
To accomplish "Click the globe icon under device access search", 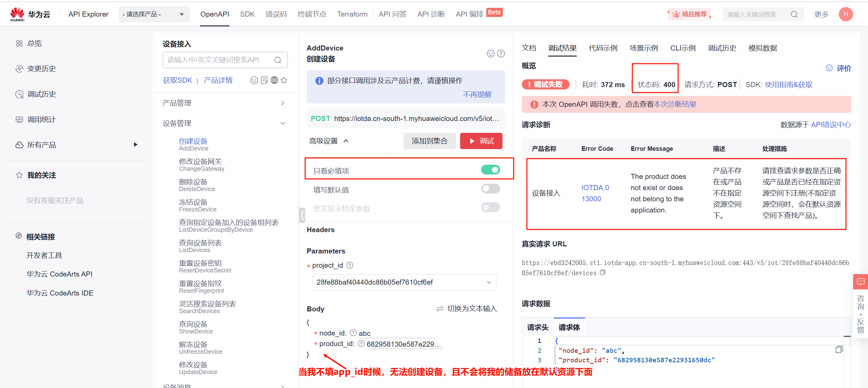I will (274, 80).
